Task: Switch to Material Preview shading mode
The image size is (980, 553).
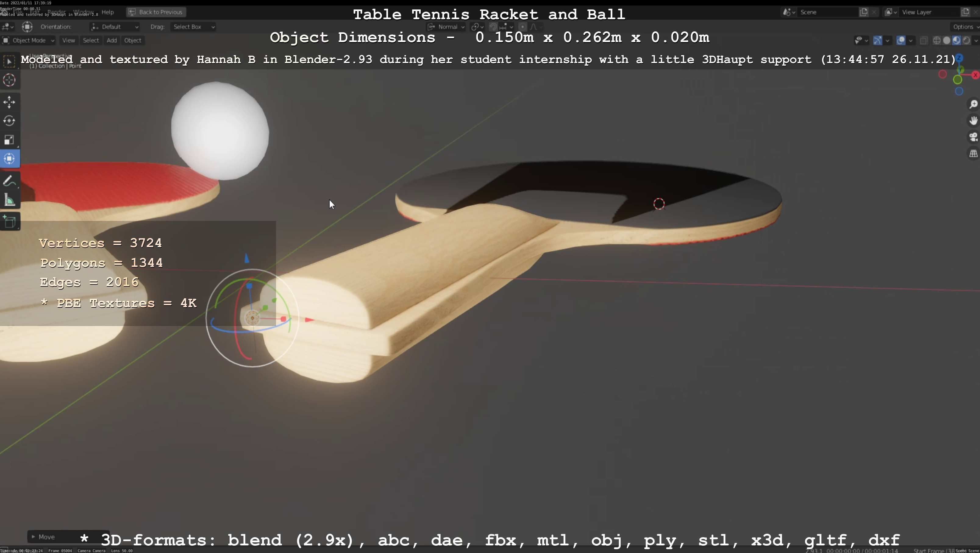Action: point(957,40)
